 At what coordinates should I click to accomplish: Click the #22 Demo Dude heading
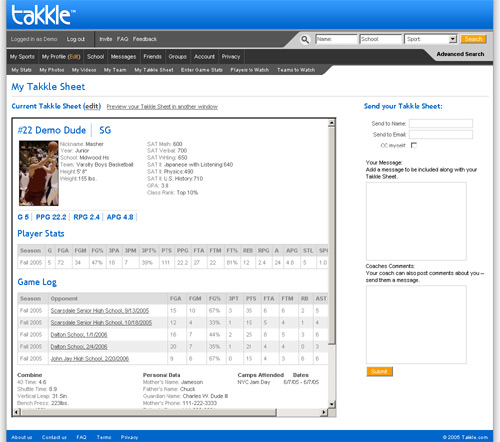(x=52, y=130)
